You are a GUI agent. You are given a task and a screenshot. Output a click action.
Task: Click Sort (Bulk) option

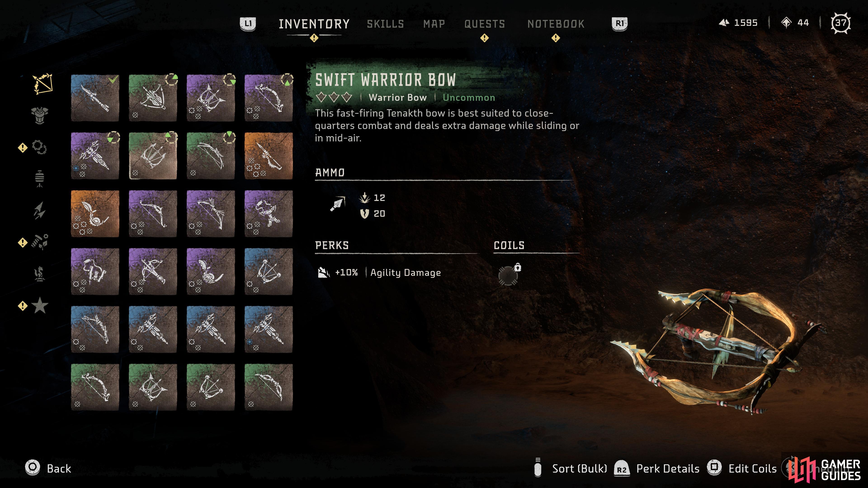(571, 468)
